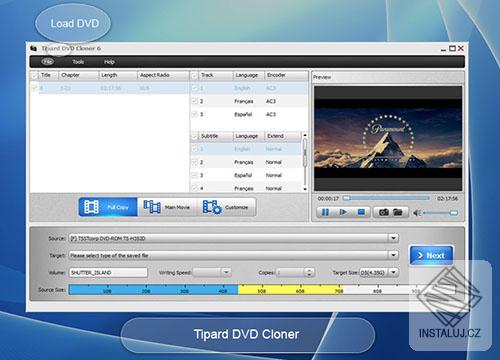Click the Copies spinner arrows
This screenshot has width=500, height=360.
[x=309, y=272]
